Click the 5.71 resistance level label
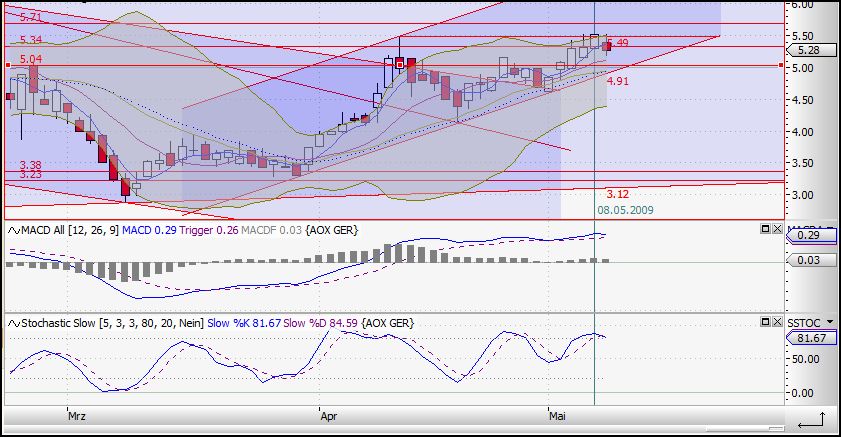 [x=31, y=17]
